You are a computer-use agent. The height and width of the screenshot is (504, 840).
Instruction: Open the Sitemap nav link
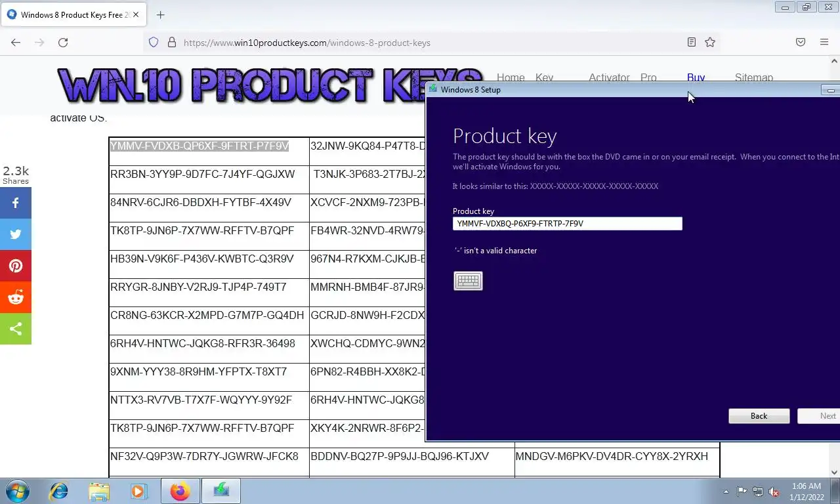(x=753, y=77)
